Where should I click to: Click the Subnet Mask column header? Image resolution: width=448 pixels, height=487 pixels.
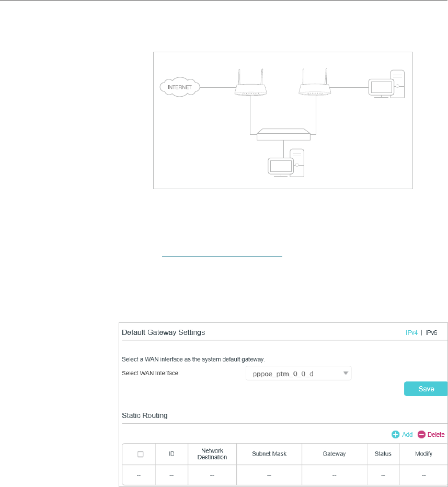pos(269,454)
